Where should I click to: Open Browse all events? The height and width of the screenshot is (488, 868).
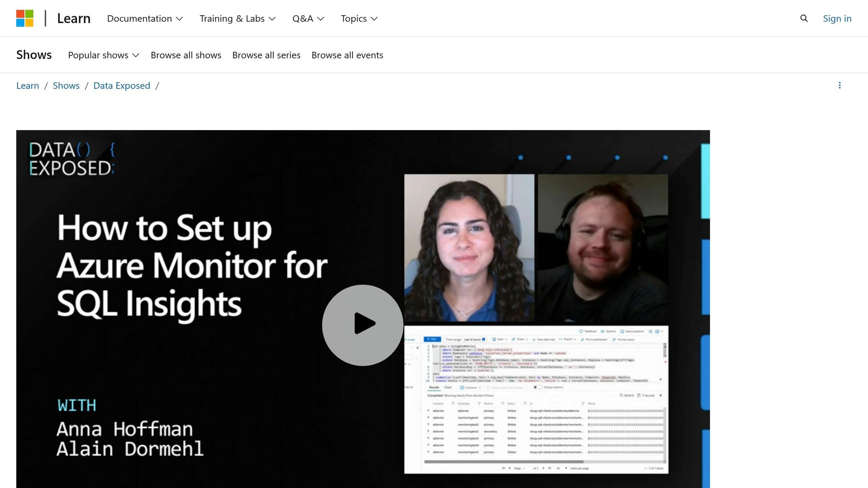(347, 55)
